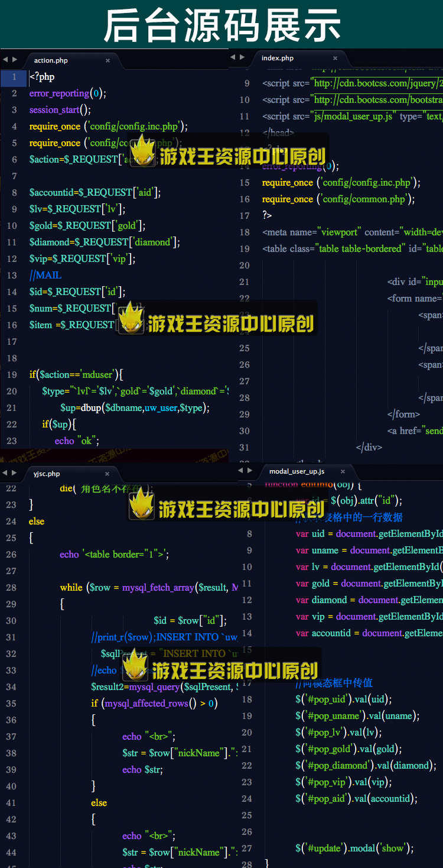This screenshot has height=868, width=443.
Task: Click the 'else' on yjsc.php line 24
Action: (x=37, y=522)
